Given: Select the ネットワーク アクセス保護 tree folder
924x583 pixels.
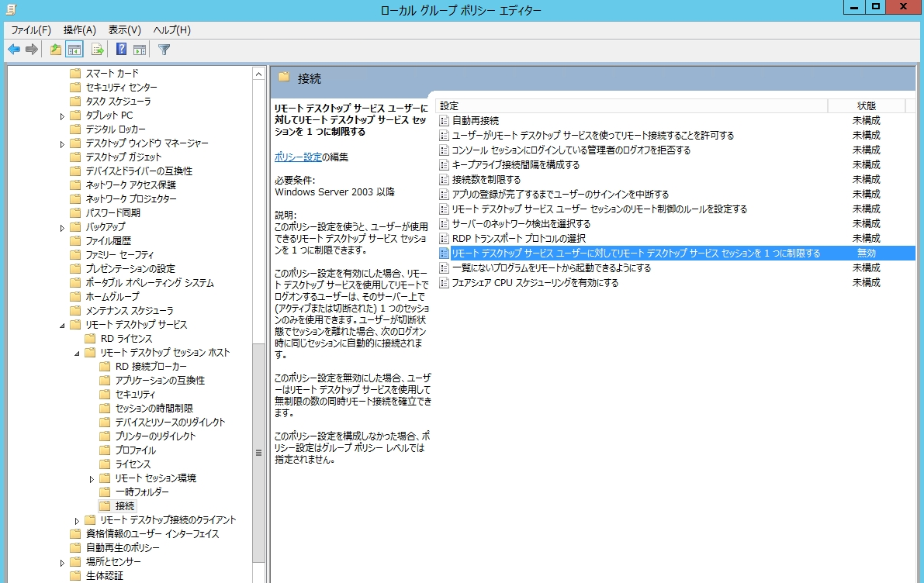Looking at the screenshot, I should tap(131, 185).
